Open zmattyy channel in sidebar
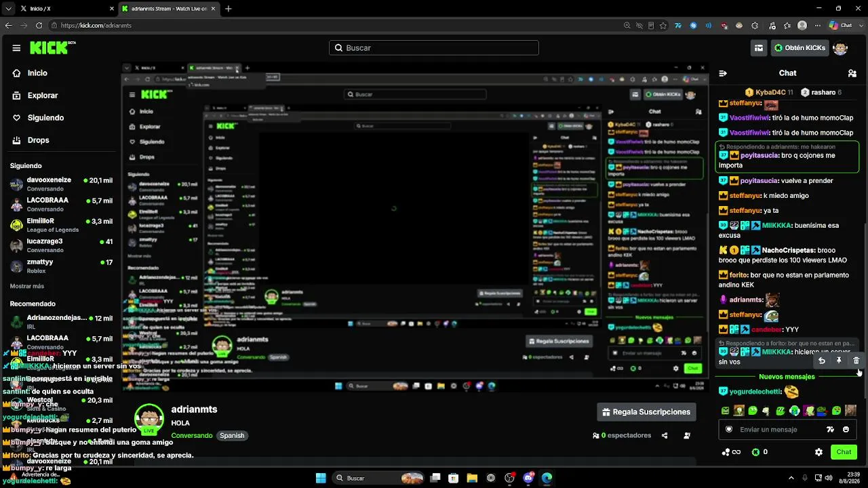This screenshot has height=488, width=868. pyautogui.click(x=61, y=266)
